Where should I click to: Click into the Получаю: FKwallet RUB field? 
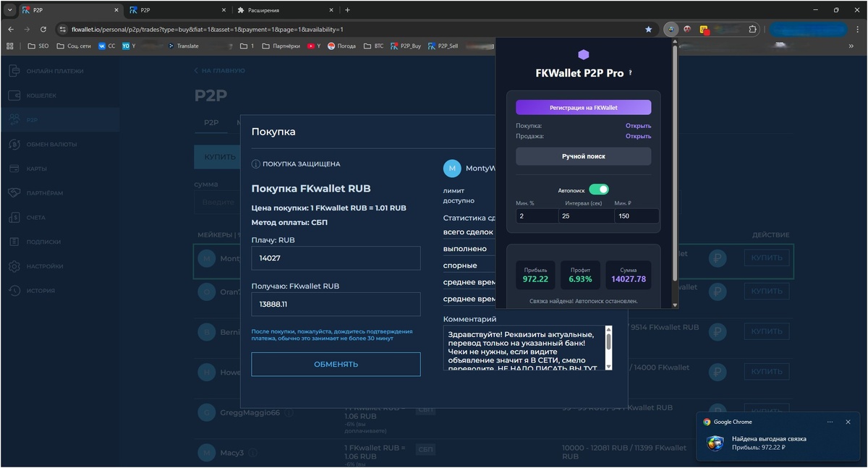point(336,304)
